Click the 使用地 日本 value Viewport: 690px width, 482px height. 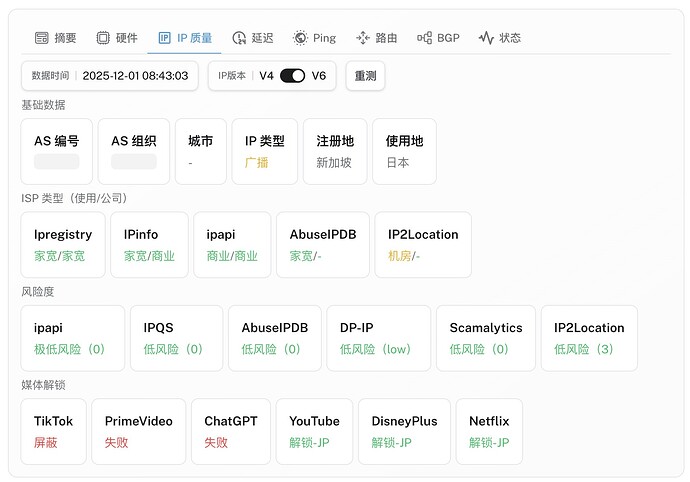[398, 162]
